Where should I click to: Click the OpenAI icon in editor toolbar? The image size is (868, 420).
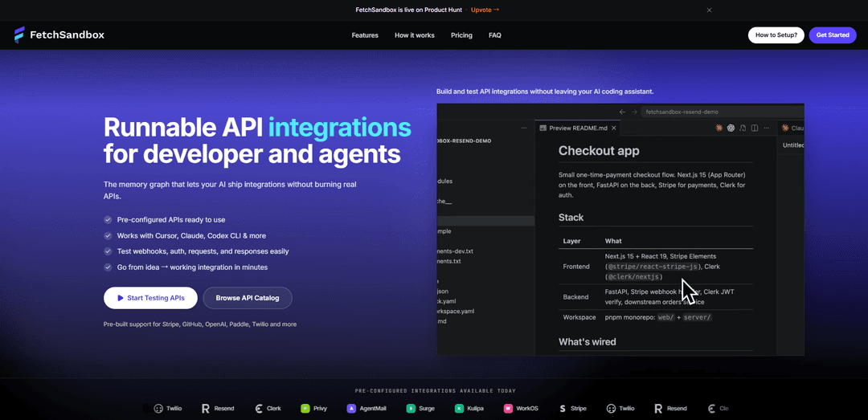click(731, 128)
